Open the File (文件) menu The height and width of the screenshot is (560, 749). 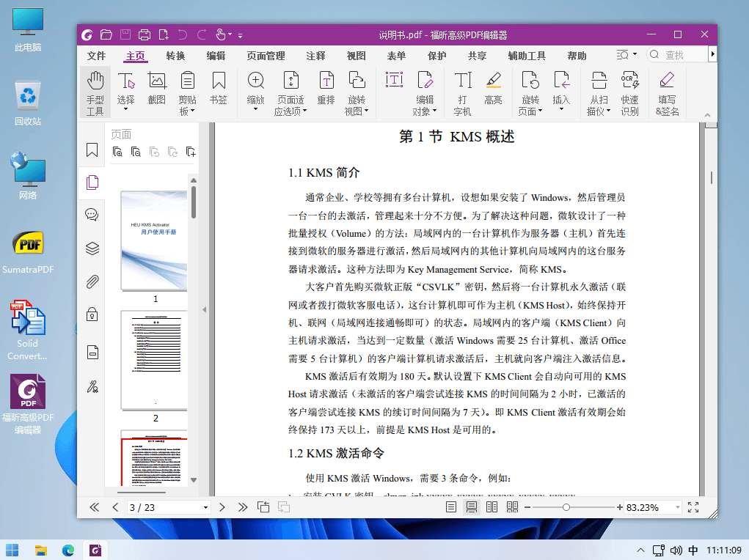point(96,56)
